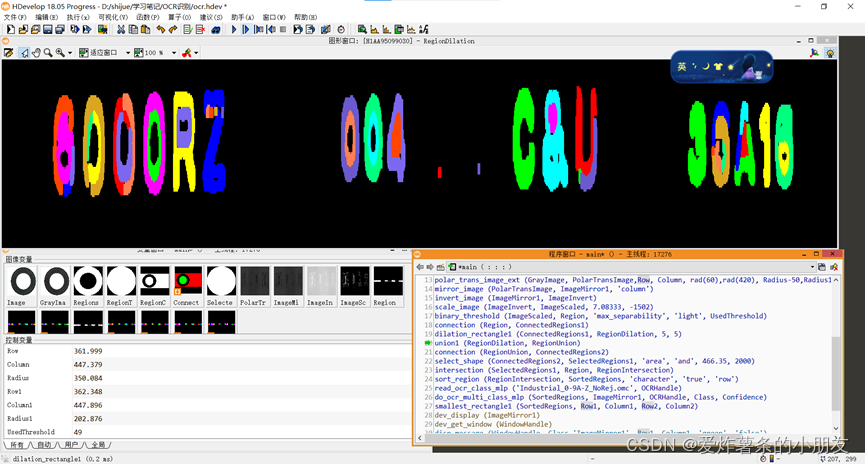Switch to the 所有 variable tab
The image size is (865, 464).
tap(17, 445)
